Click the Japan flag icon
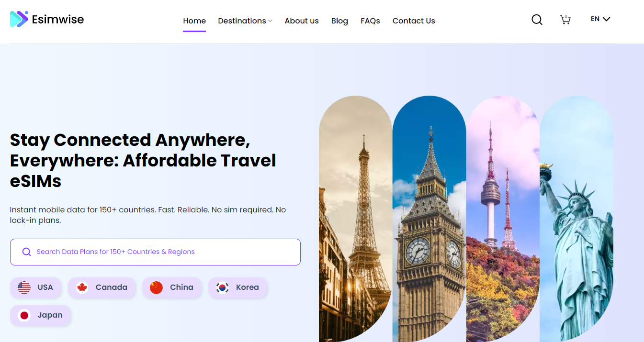This screenshot has width=644, height=342. tap(24, 315)
